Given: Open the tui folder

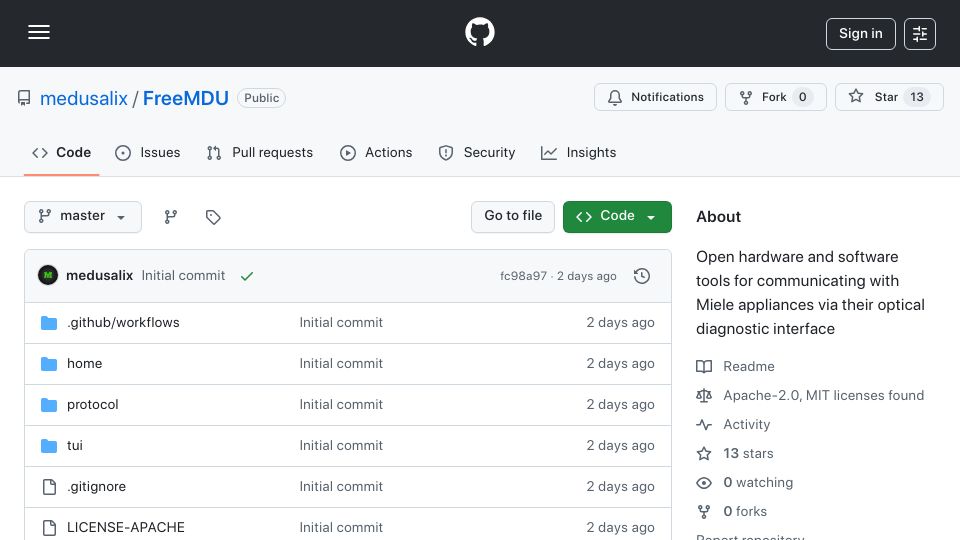Looking at the screenshot, I should (x=75, y=446).
